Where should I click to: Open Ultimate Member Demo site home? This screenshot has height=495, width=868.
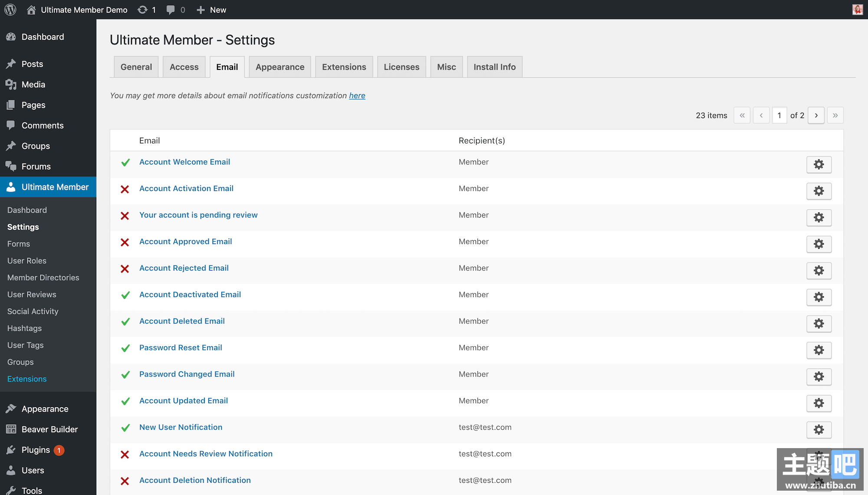pyautogui.click(x=77, y=10)
